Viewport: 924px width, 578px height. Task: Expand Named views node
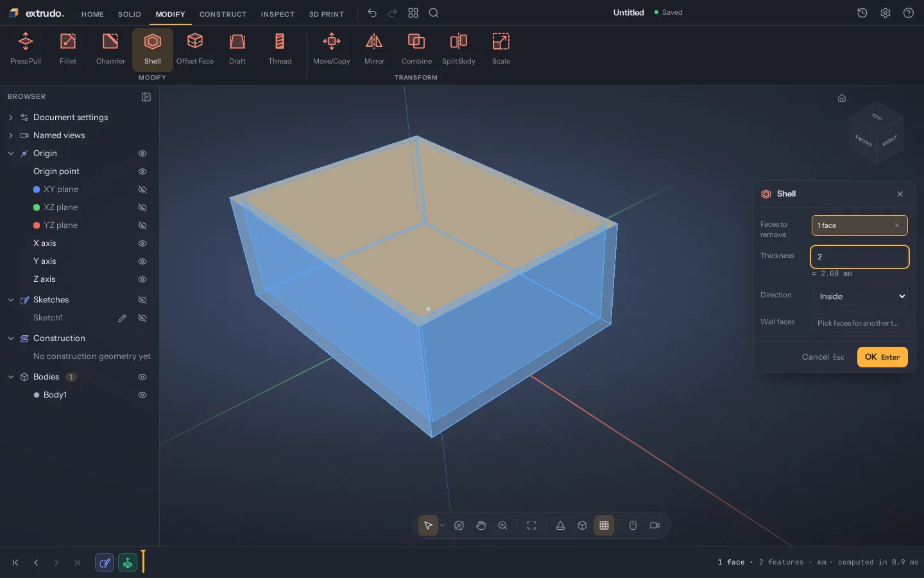11,136
